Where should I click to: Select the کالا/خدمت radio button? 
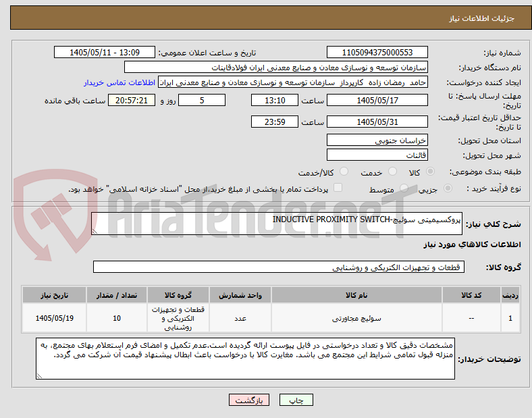coord(344,172)
